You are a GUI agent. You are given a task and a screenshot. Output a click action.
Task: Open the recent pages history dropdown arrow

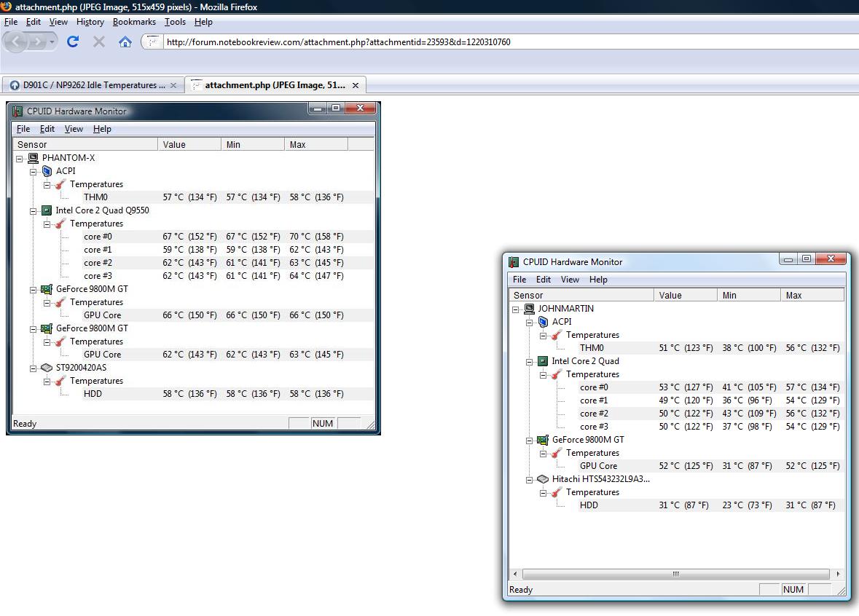point(52,42)
